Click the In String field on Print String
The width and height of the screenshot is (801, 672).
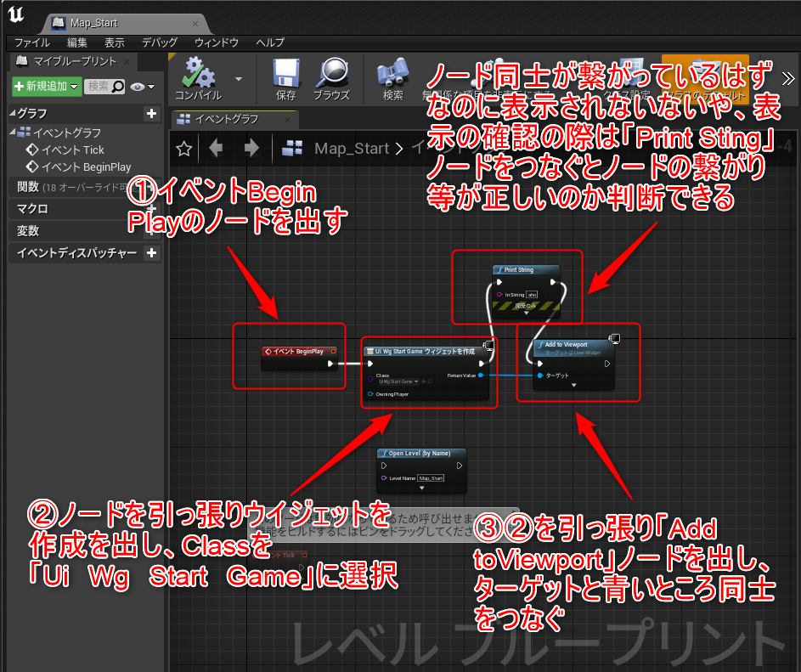(x=532, y=295)
